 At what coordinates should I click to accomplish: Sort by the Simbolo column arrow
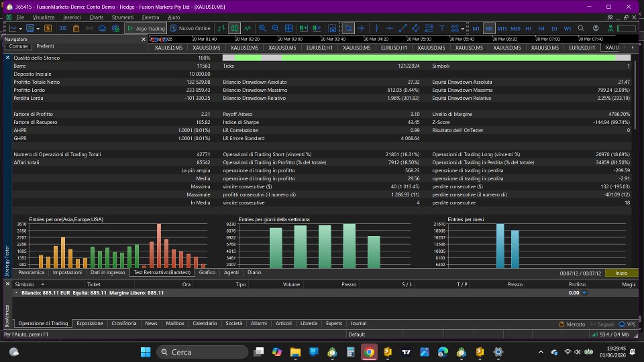point(42,284)
